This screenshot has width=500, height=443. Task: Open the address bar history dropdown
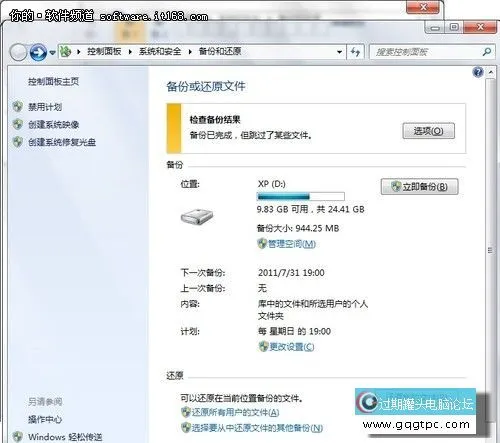[x=339, y=52]
